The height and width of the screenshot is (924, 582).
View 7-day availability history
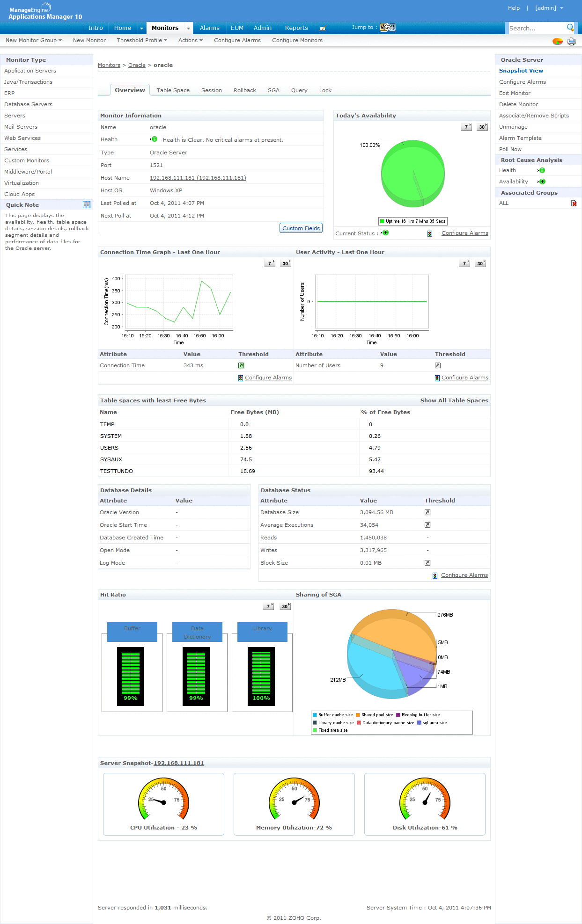[466, 127]
